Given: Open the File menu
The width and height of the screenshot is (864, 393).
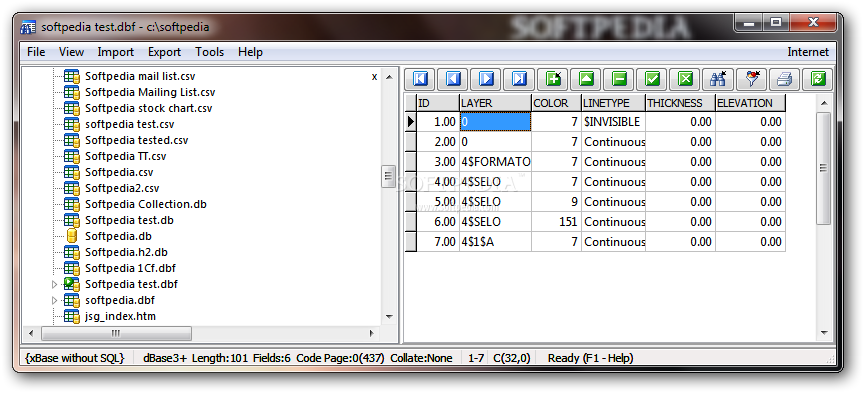Looking at the screenshot, I should [36, 52].
